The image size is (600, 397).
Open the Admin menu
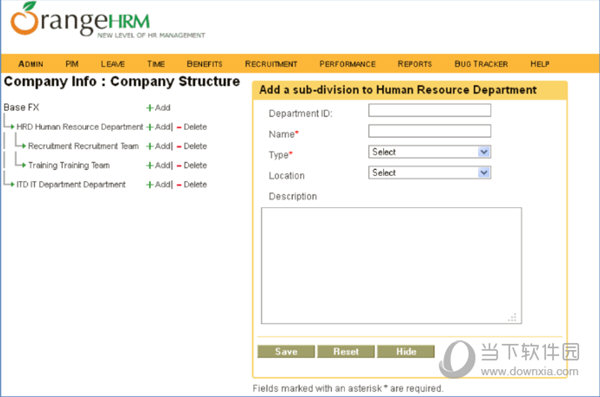tap(31, 64)
